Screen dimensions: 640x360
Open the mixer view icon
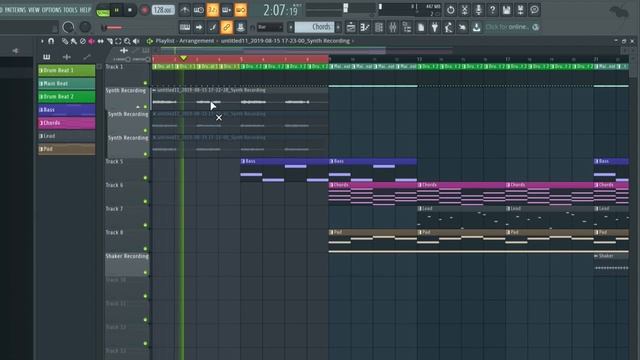(x=393, y=27)
